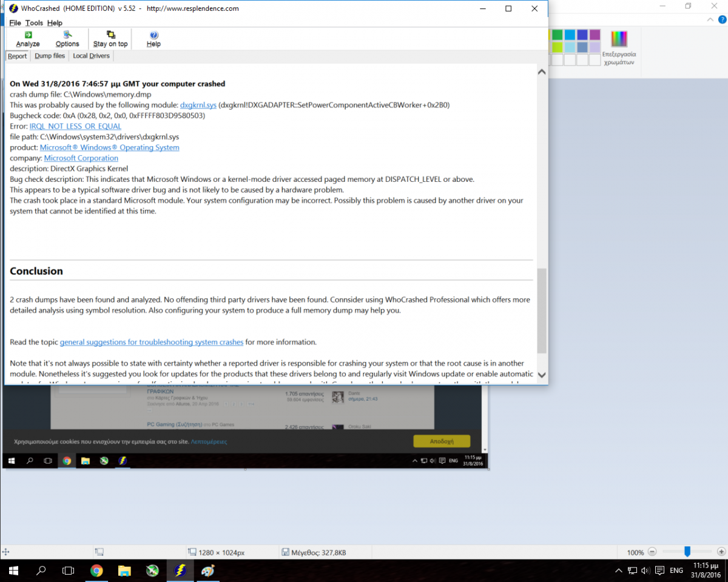
Task: Click the volume speaker icon in the tray
Action: pyautogui.click(x=644, y=570)
